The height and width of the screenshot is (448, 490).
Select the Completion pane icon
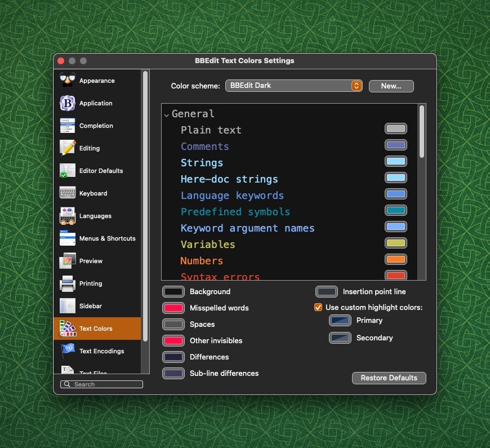[68, 126]
